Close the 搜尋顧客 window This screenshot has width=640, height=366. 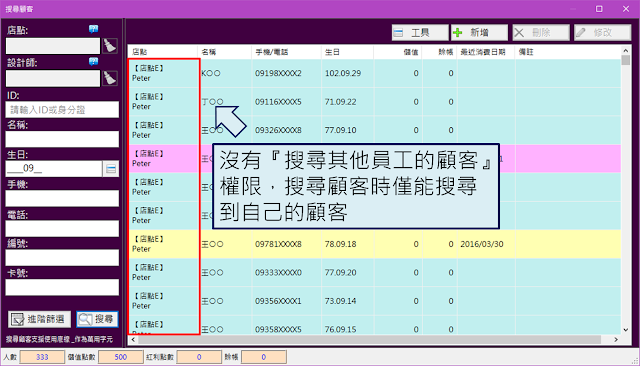(626, 9)
